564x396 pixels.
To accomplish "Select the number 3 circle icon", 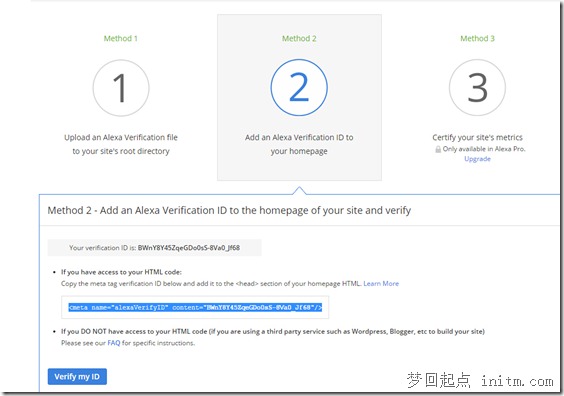I will click(477, 87).
